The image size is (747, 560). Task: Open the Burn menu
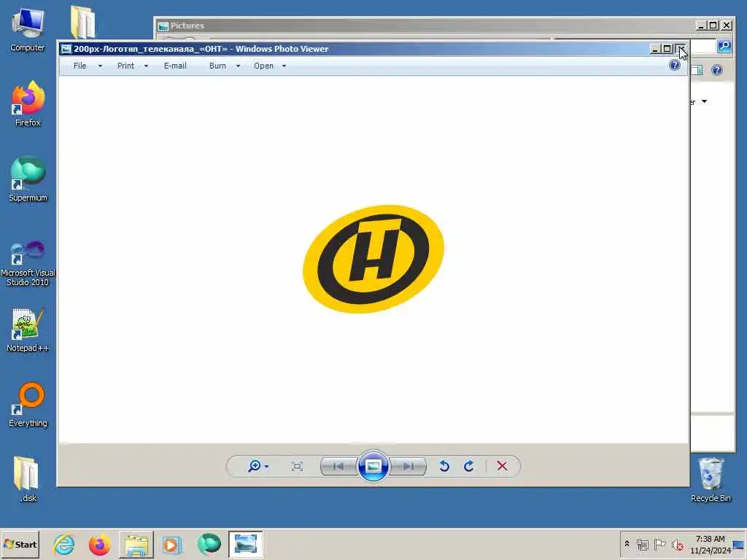(x=217, y=66)
